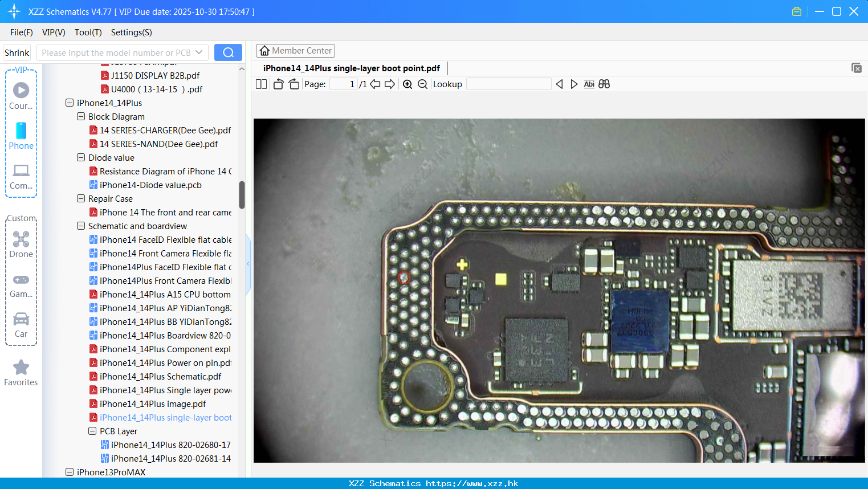
Task: Rotate page clockwise
Action: [x=294, y=84]
